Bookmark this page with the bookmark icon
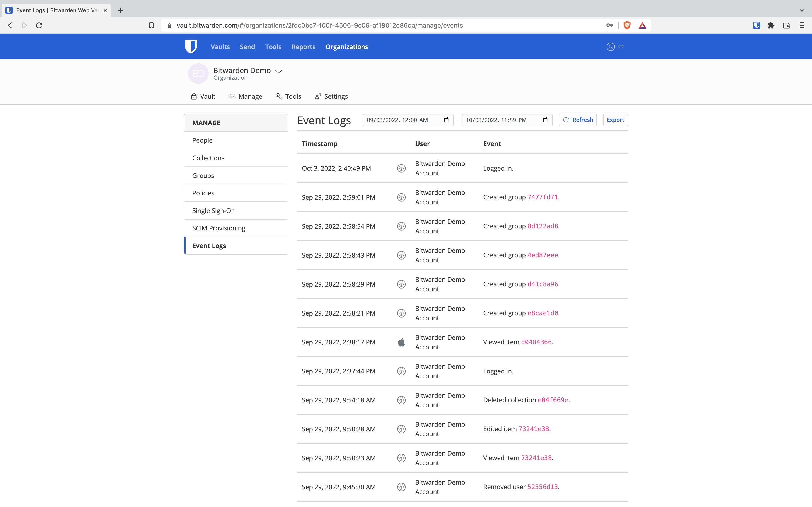812x507 pixels. click(151, 26)
